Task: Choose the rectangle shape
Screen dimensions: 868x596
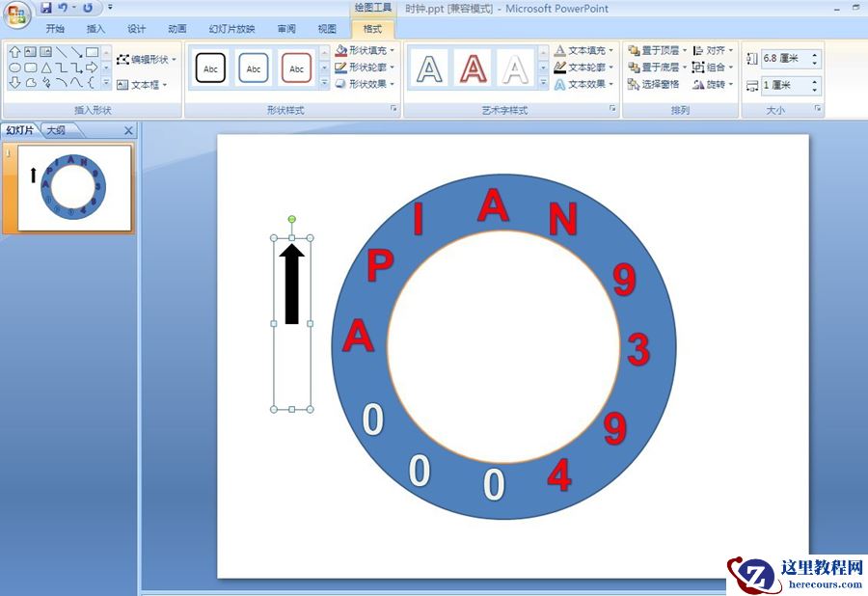Action: 93,52
